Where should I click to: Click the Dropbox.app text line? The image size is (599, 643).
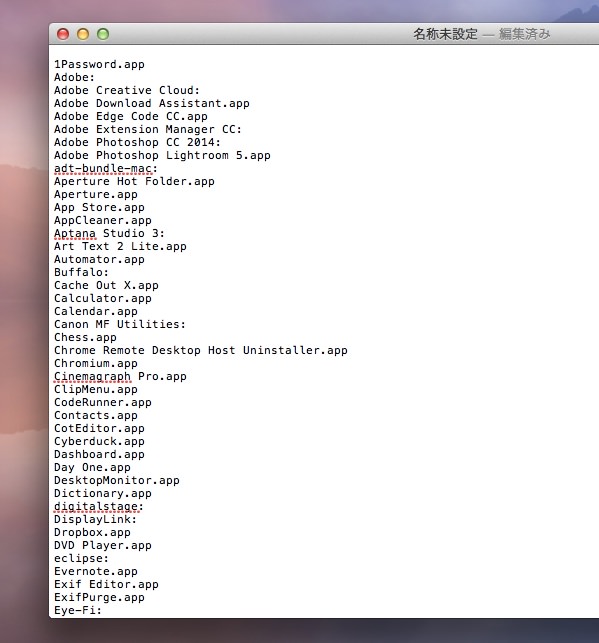pos(92,532)
